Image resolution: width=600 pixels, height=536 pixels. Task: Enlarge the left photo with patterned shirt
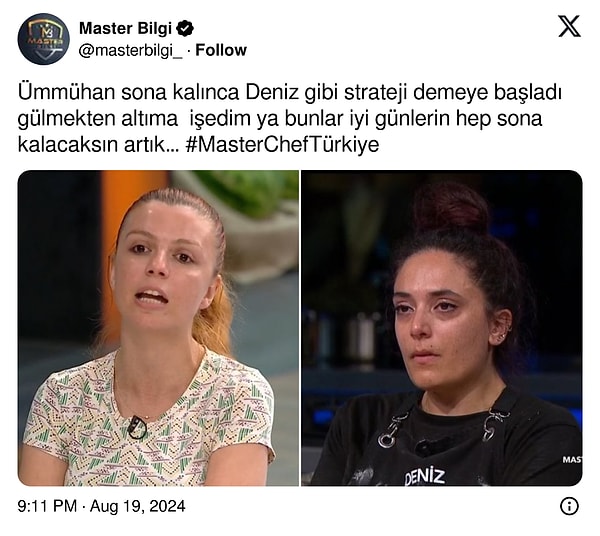pyautogui.click(x=158, y=328)
